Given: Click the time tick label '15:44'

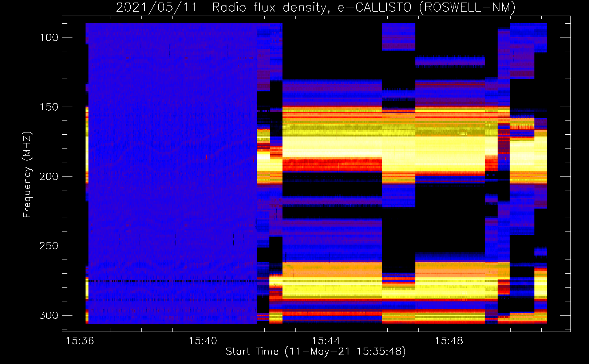Looking at the screenshot, I should pos(326,341).
